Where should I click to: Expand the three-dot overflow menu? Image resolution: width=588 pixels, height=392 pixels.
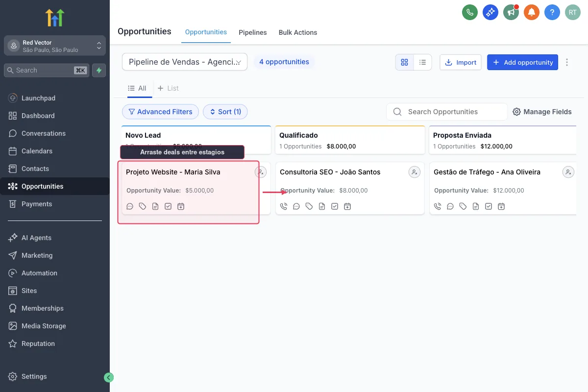pos(567,62)
